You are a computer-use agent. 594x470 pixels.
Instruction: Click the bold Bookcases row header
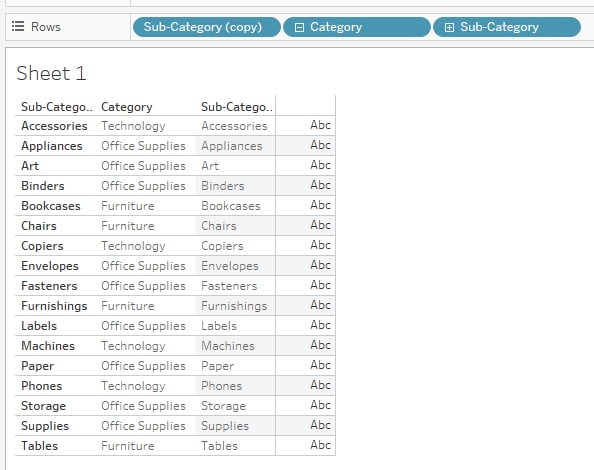pyautogui.click(x=51, y=206)
